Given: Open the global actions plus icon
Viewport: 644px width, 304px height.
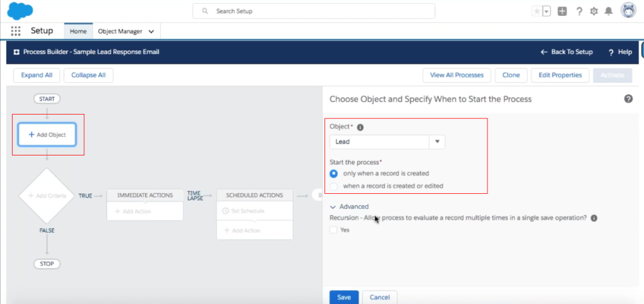Looking at the screenshot, I should point(562,11).
